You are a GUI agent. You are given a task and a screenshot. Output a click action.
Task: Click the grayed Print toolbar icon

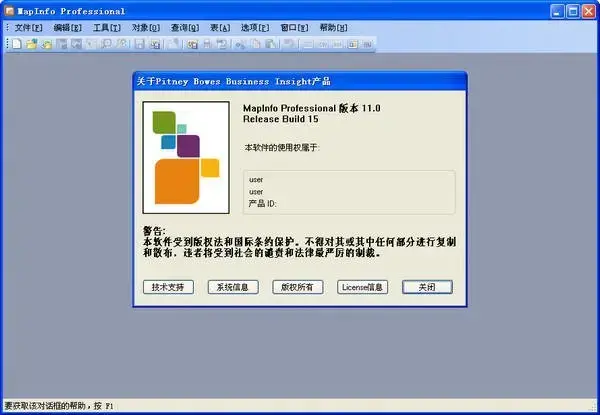click(207, 44)
